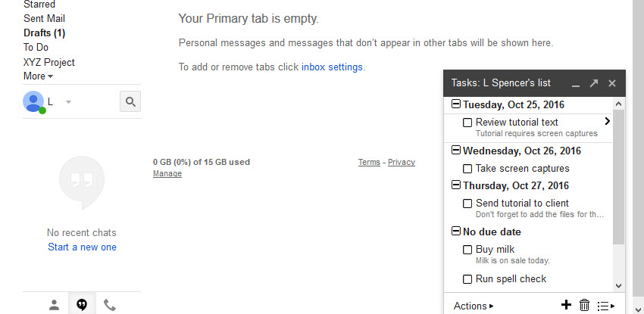Viewport: 644px width, 314px height.
Task: Check off the Review tutorial text task
Action: 467,123
